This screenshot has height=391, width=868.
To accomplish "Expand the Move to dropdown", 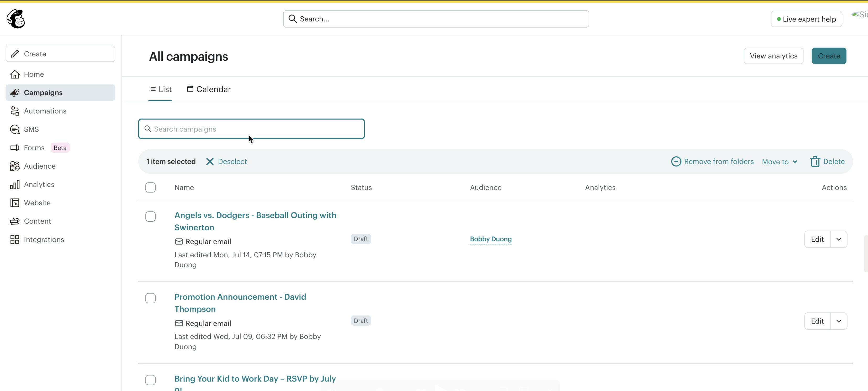I will [779, 162].
